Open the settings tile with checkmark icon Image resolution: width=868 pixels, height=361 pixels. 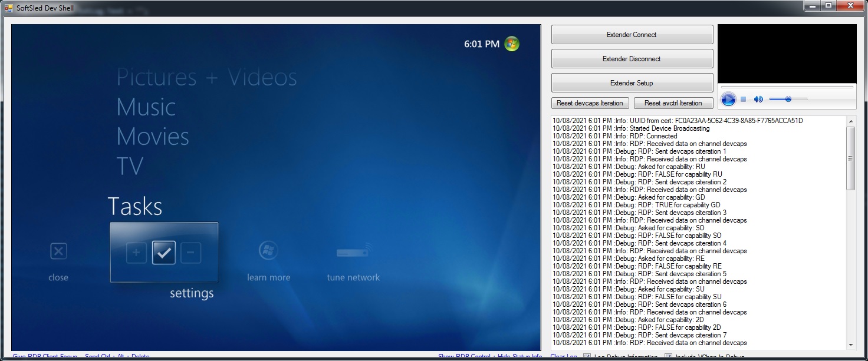pyautogui.click(x=164, y=253)
